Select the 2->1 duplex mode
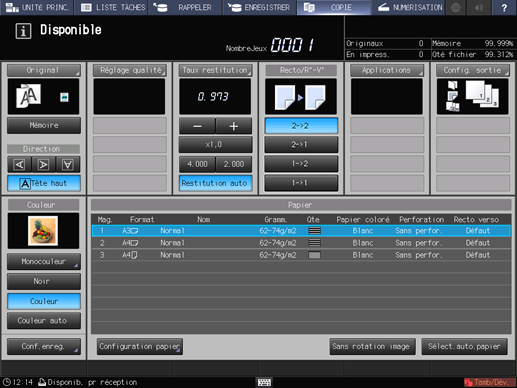 tap(301, 145)
